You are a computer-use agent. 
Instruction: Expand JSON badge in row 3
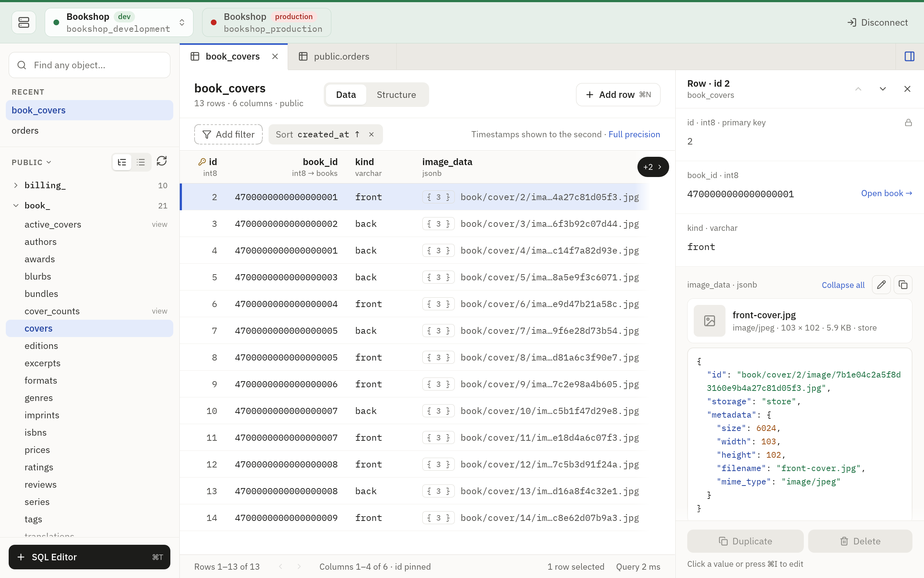[438, 224]
